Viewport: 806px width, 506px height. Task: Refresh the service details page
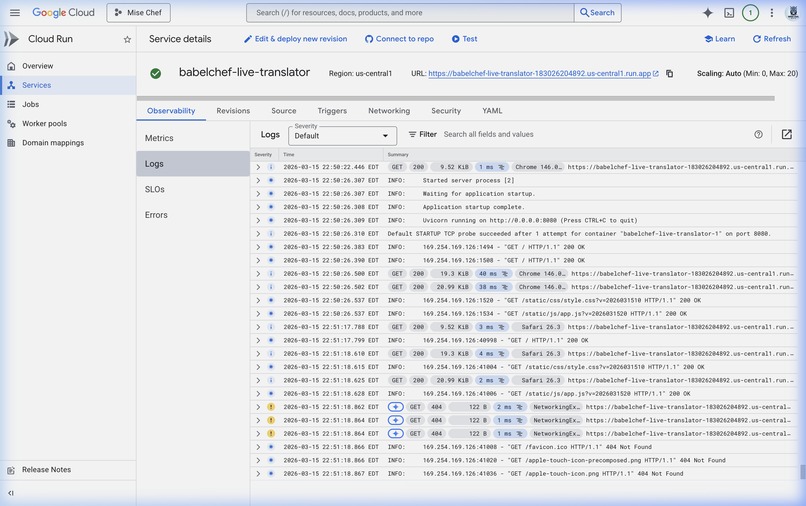tap(772, 39)
